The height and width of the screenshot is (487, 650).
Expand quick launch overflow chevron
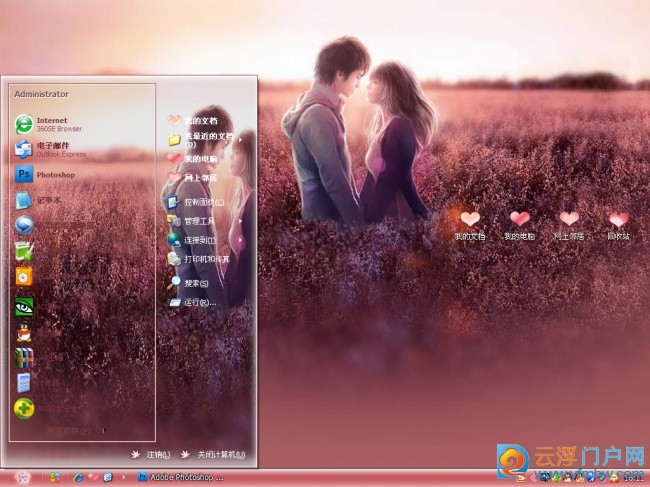click(123, 477)
